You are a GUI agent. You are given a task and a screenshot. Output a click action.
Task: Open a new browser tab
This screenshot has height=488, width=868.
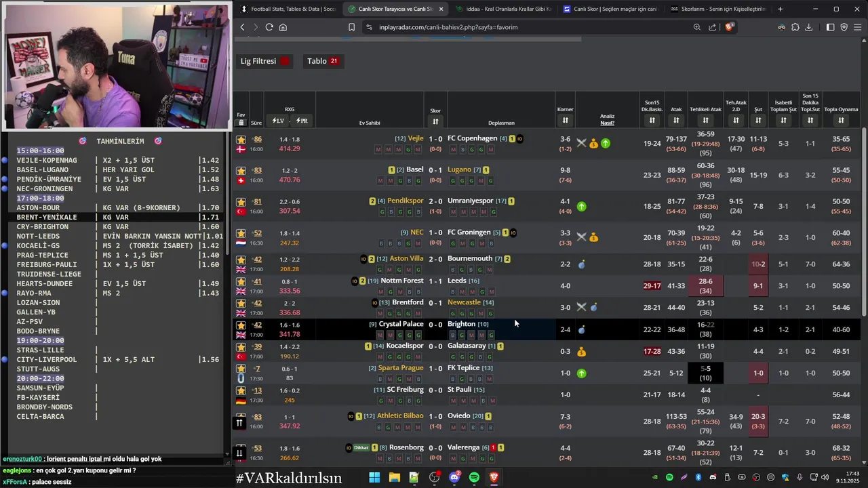coord(780,9)
